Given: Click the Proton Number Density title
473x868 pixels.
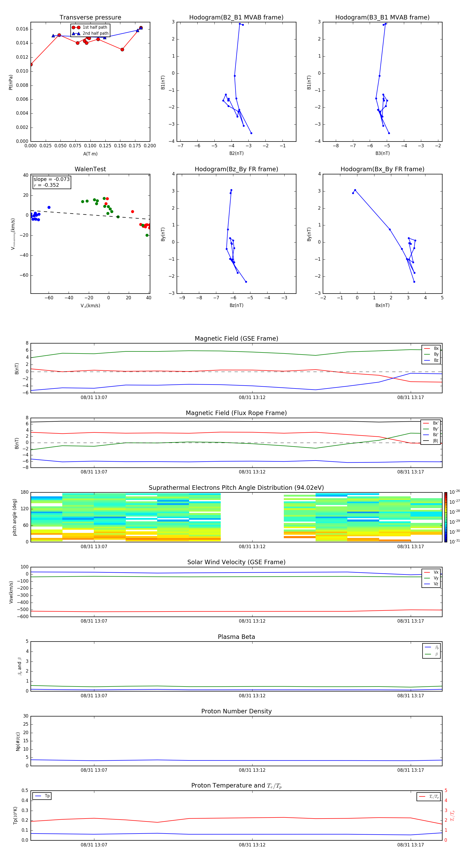Looking at the screenshot, I should click(236, 712).
